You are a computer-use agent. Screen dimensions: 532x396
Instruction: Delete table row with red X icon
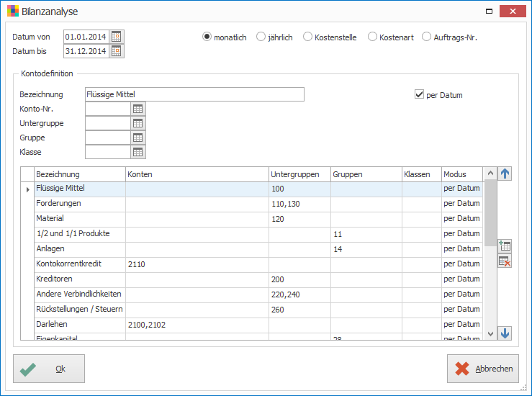click(x=505, y=261)
